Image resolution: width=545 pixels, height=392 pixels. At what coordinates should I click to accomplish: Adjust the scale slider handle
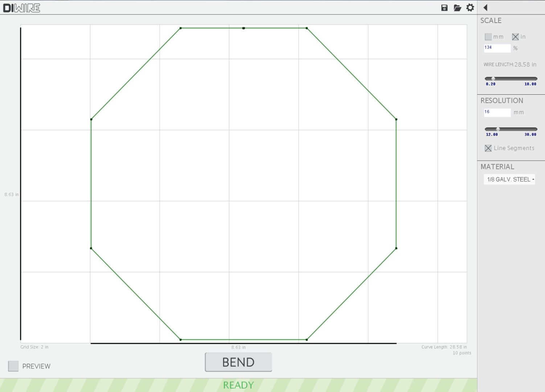click(x=493, y=78)
